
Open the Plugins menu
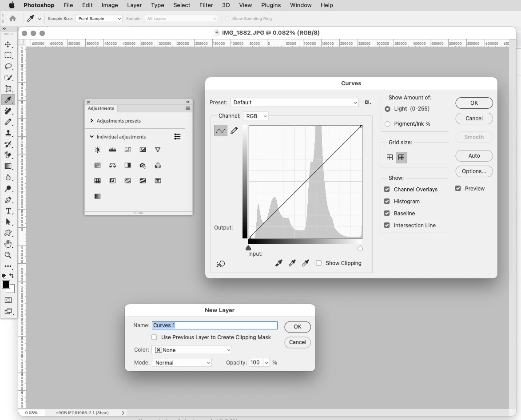pos(271,5)
